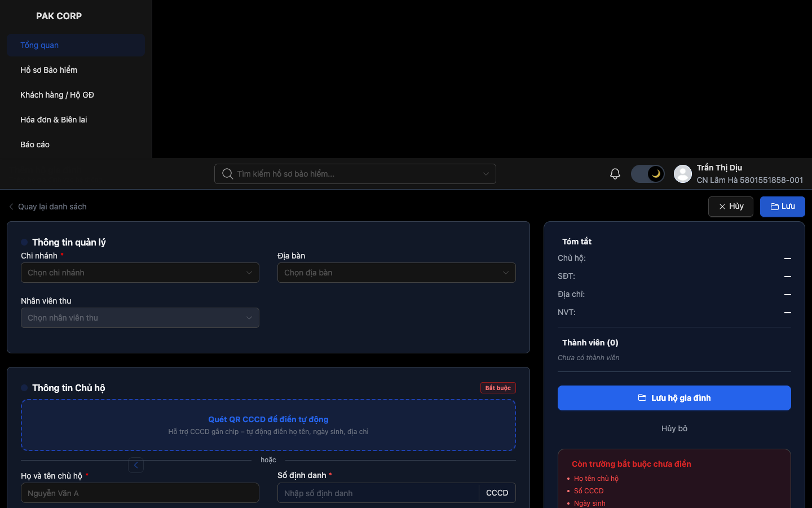Click the Tóm tắt heading

tap(577, 242)
